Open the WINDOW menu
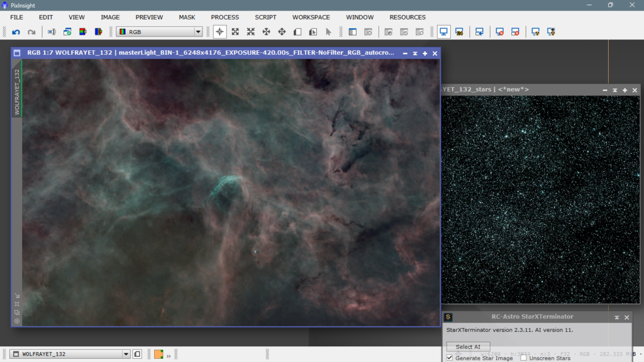This screenshot has width=644, height=362. pyautogui.click(x=360, y=17)
